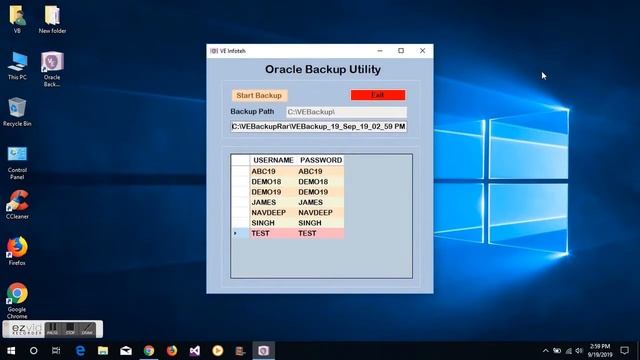Image resolution: width=640 pixels, height=360 pixels.
Task: Open the yellow media player taskbar icon
Action: (218, 351)
